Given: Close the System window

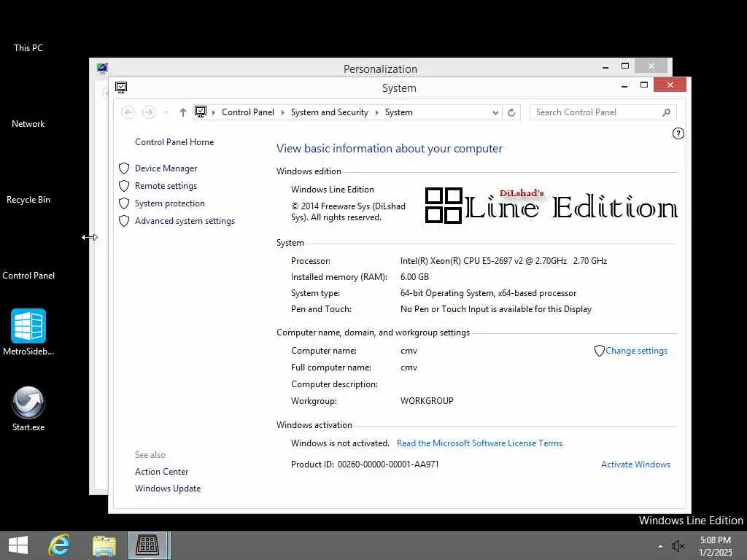Looking at the screenshot, I should click(x=670, y=85).
